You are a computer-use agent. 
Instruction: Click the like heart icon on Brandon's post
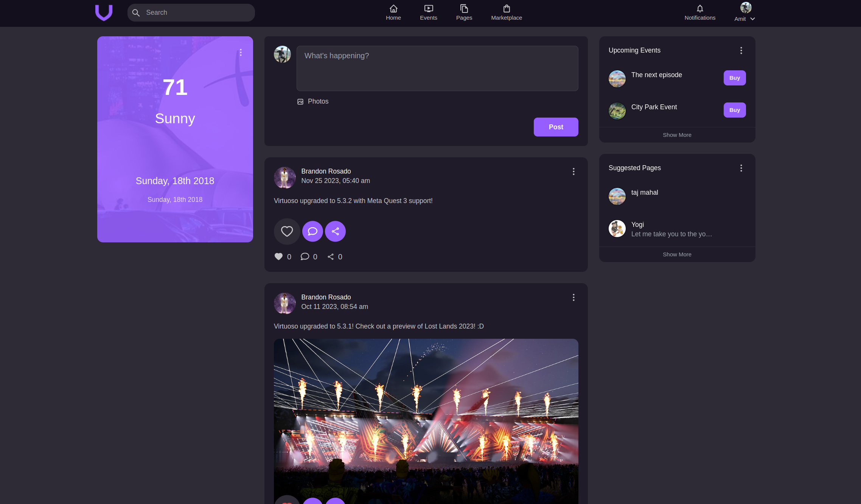[x=287, y=231]
